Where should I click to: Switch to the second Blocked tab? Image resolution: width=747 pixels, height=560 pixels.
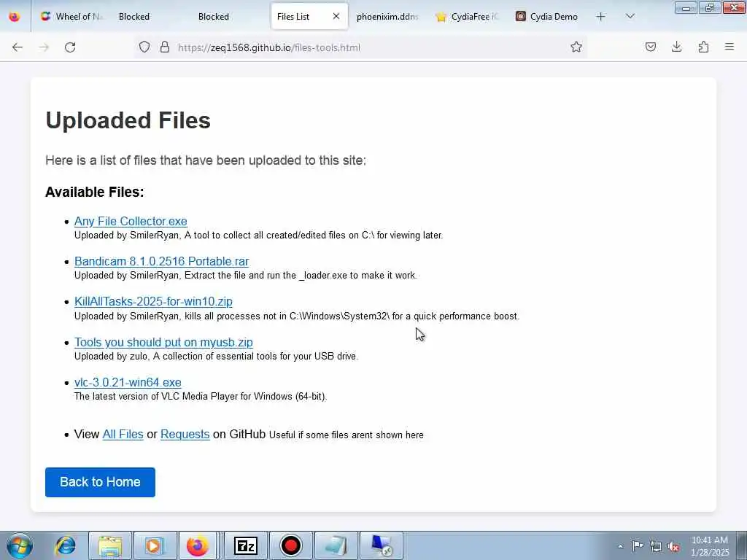(x=228, y=17)
